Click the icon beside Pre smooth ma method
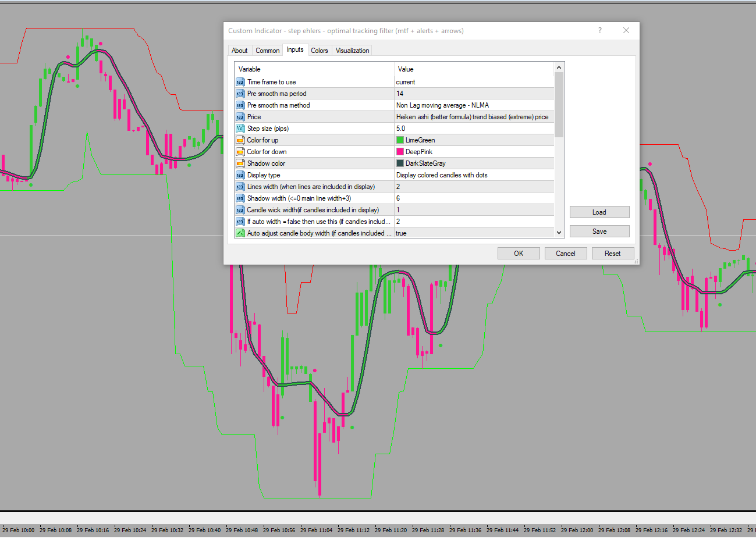756x538 pixels. (240, 105)
